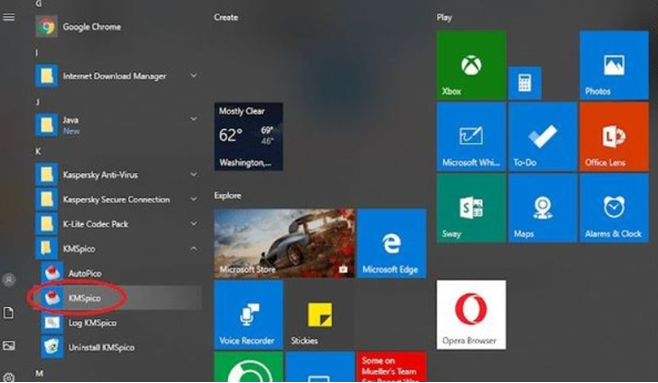Image resolution: width=658 pixels, height=383 pixels.
Task: Open the Opera Browser tile
Action: click(471, 315)
